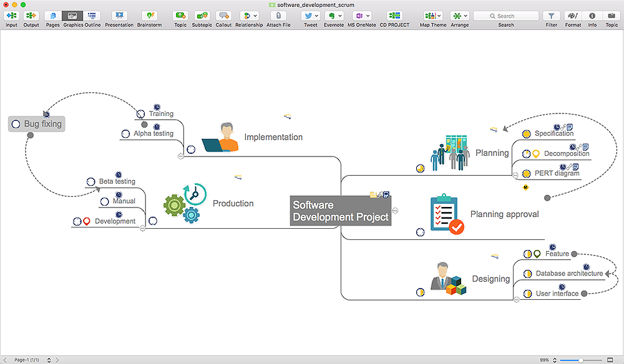
Task: Click the Beta testing subtopic
Action: [117, 181]
